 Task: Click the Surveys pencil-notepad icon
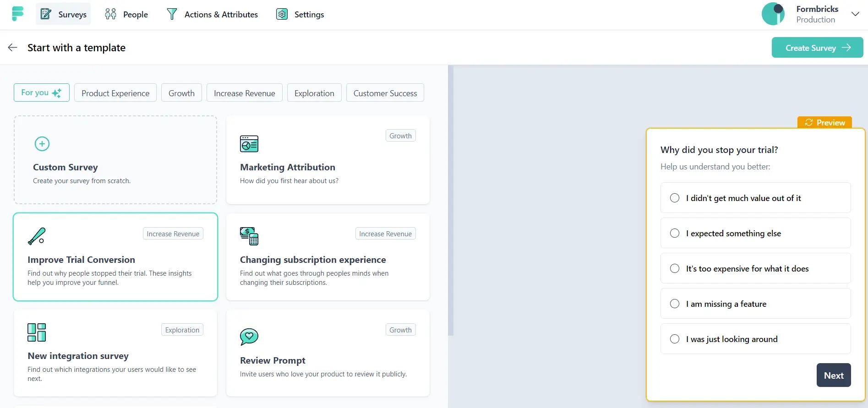pos(46,14)
